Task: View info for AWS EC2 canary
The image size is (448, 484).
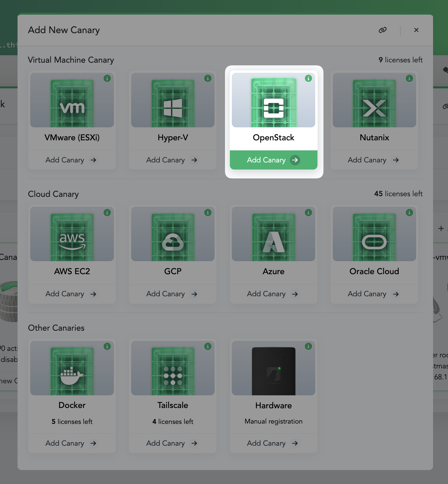Action: pos(107,212)
